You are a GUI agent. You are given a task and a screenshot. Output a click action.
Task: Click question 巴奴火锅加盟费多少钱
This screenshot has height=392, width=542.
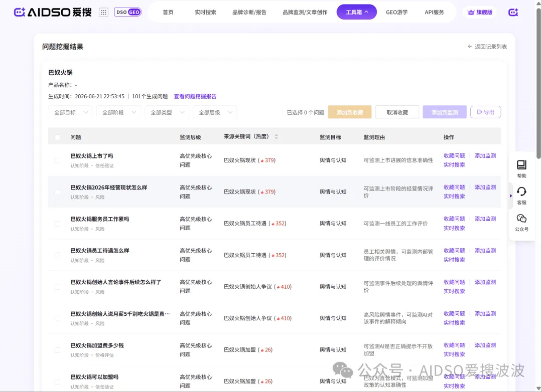(x=97, y=345)
